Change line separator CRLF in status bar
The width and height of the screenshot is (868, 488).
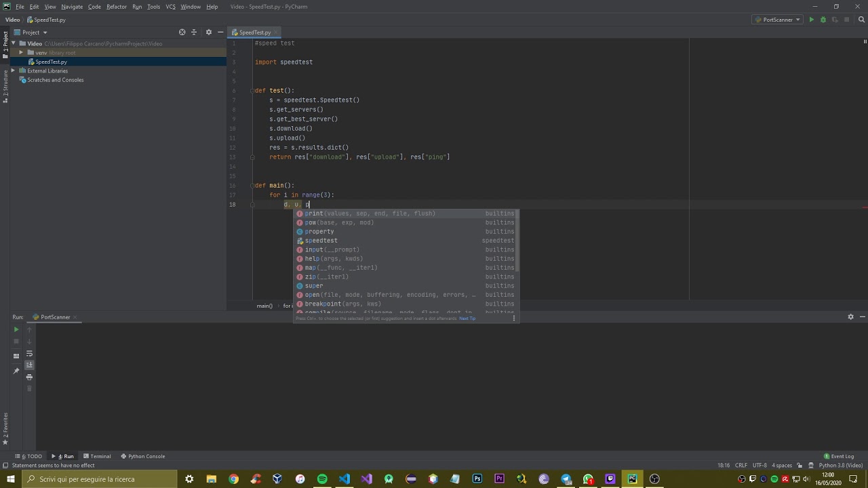(x=741, y=466)
